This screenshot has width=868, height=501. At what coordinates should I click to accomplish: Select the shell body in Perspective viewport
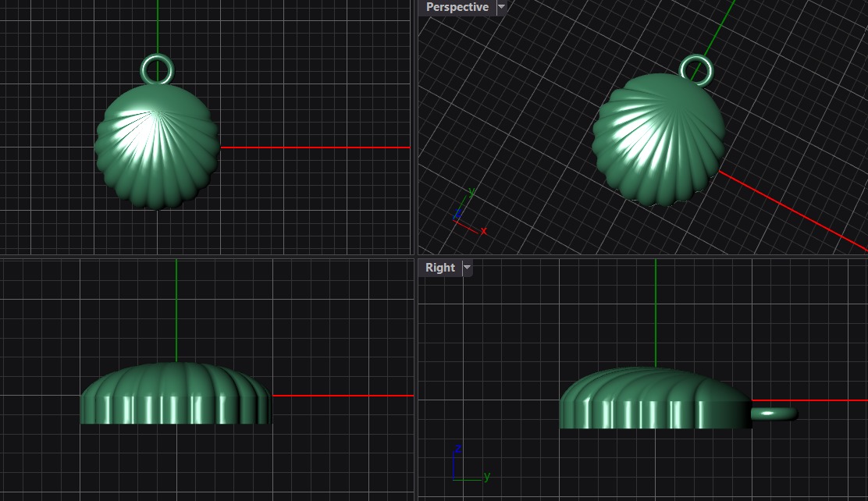click(658, 140)
